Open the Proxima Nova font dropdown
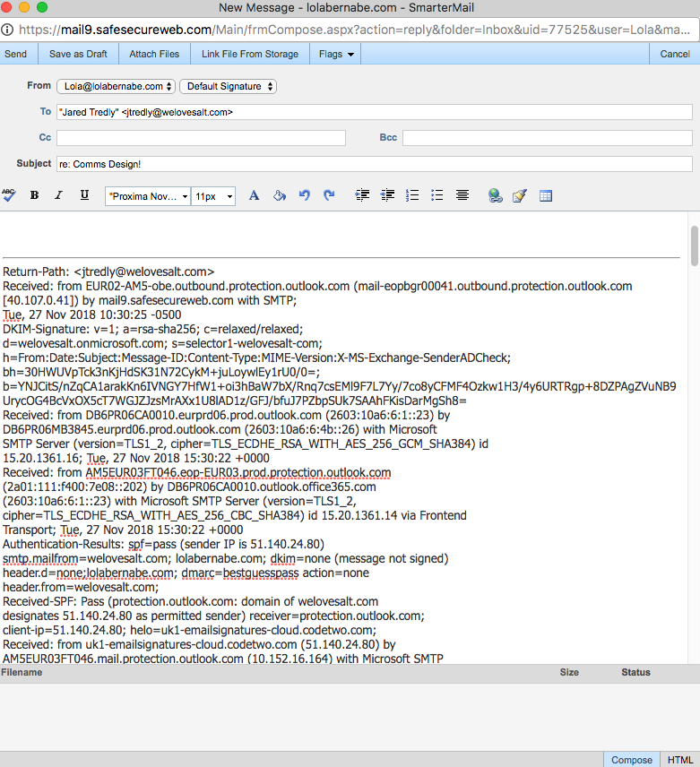The image size is (700, 767). pos(148,196)
